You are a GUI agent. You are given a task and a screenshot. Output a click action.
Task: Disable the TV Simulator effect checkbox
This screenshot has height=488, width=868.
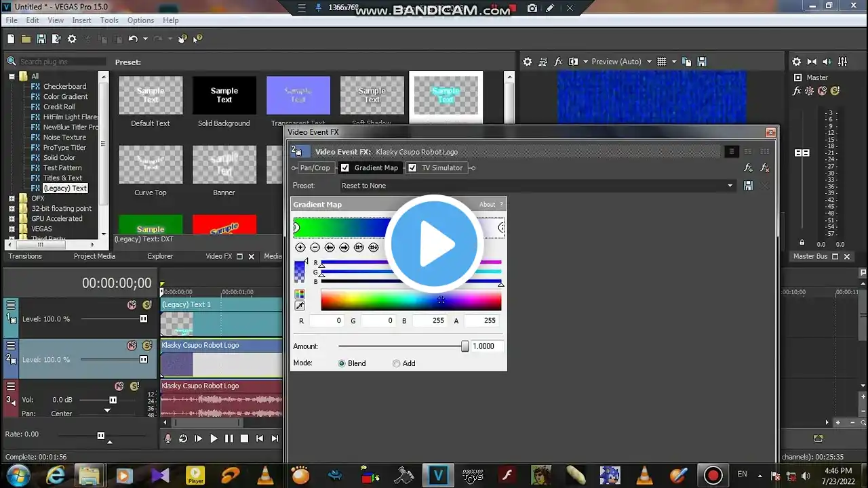pyautogui.click(x=412, y=168)
